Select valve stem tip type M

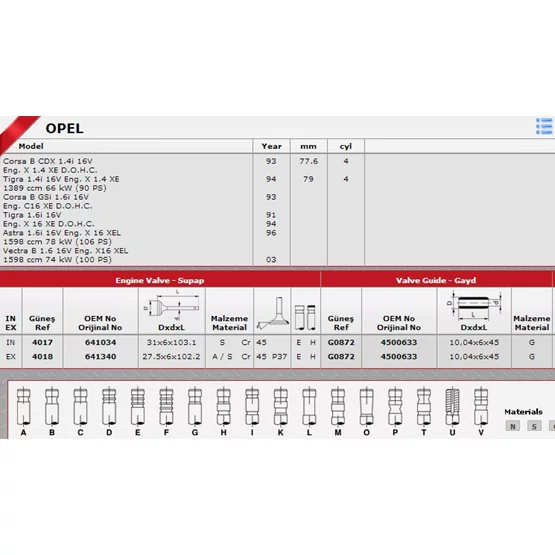pos(338,411)
